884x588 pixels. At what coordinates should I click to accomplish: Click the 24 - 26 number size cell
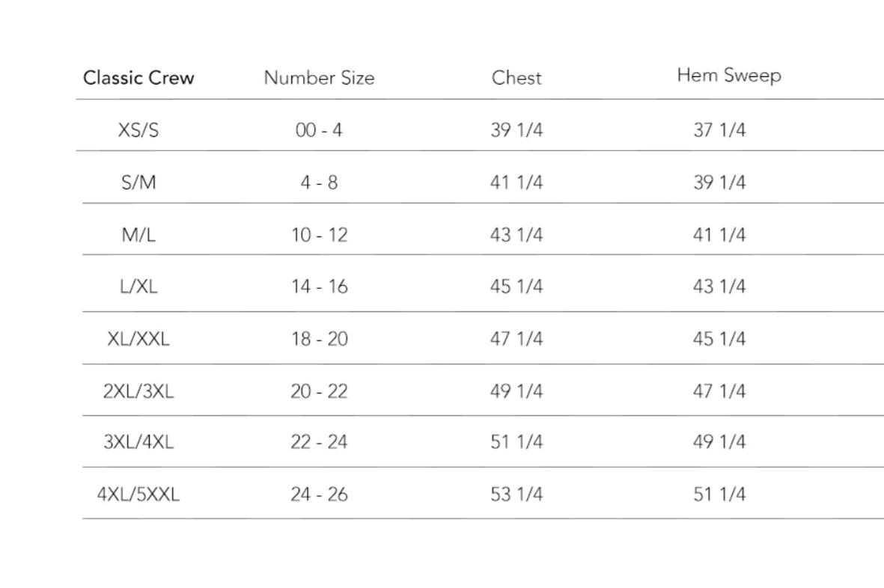pos(319,494)
